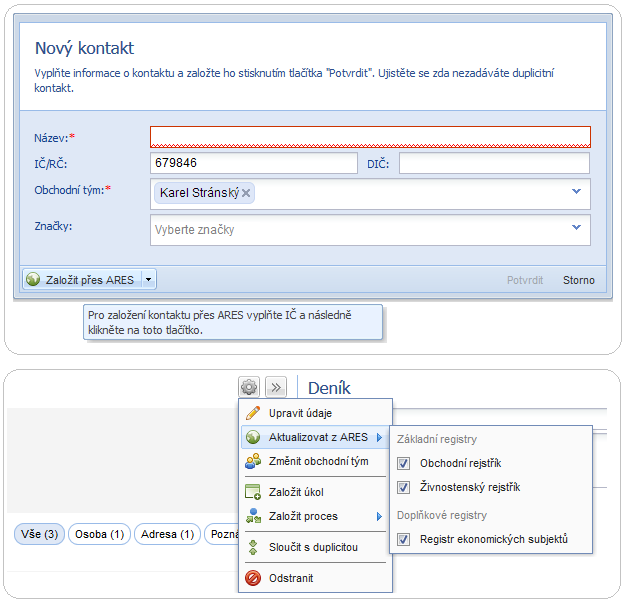Click into the Název input field
Image resolution: width=626 pixels, height=602 pixels.
click(370, 137)
